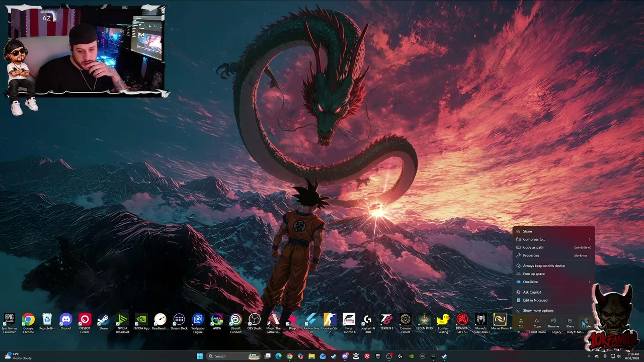The height and width of the screenshot is (362, 644).
Task: Select the Blerp desktop shortcut
Action: 292,322
